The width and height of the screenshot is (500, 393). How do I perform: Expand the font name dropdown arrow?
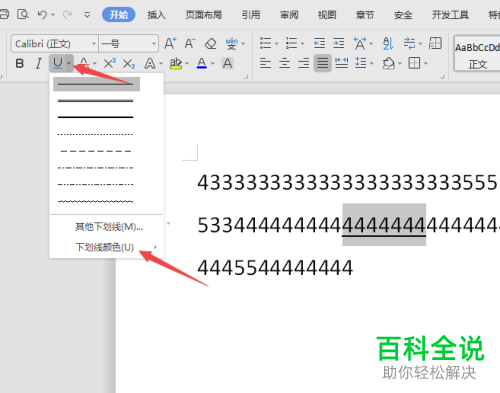pyautogui.click(x=94, y=44)
